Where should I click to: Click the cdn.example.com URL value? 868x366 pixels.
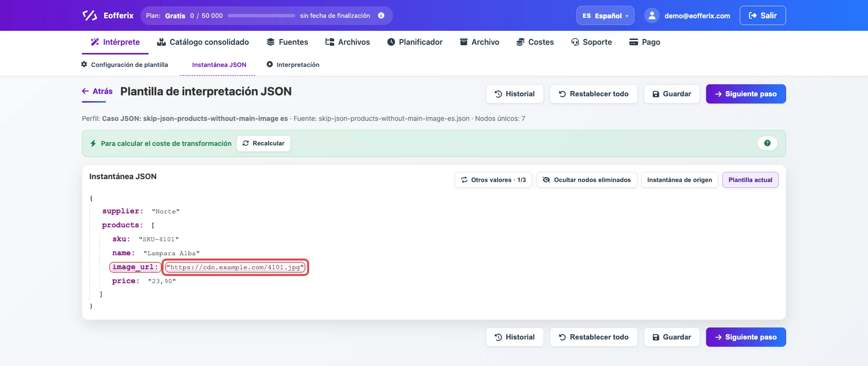pyautogui.click(x=235, y=267)
